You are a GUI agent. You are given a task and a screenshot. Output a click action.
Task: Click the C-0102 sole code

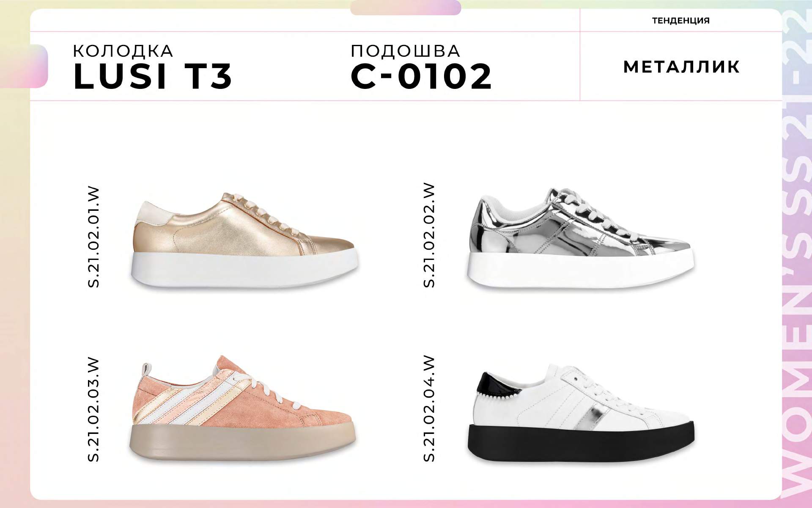click(x=421, y=76)
